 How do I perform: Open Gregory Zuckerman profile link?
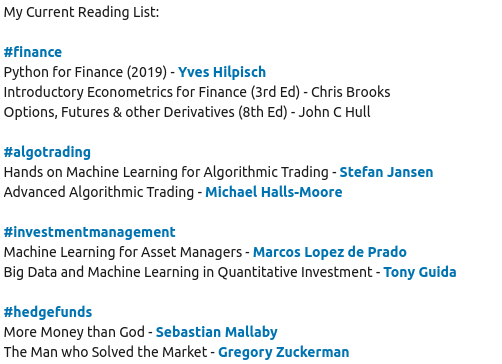pos(284,352)
